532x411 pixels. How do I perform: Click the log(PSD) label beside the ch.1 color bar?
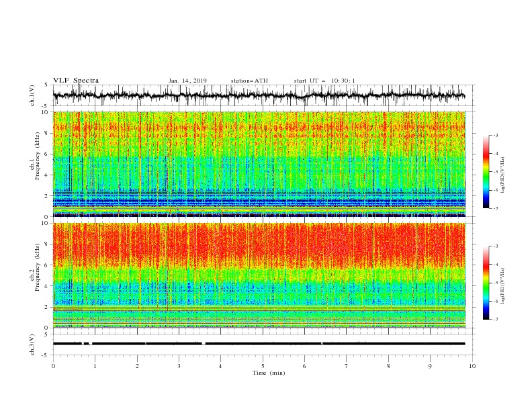pos(502,175)
